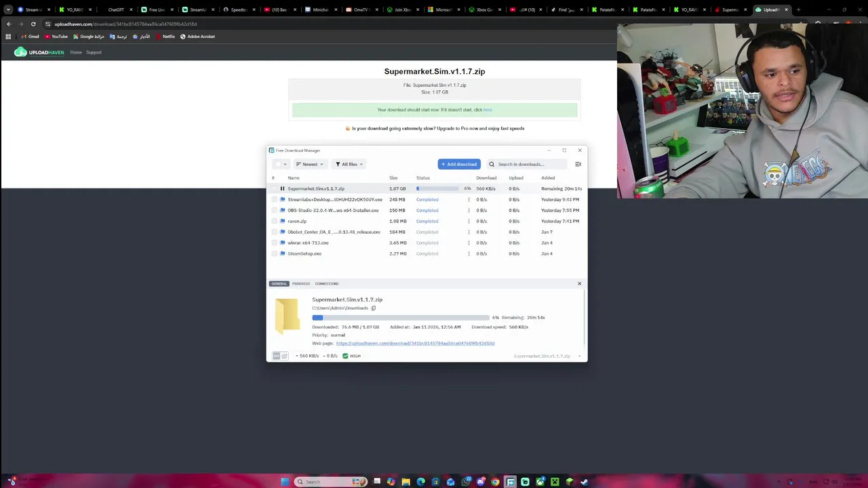Click the Add download button
The height and width of the screenshot is (488, 868).
pyautogui.click(x=459, y=164)
